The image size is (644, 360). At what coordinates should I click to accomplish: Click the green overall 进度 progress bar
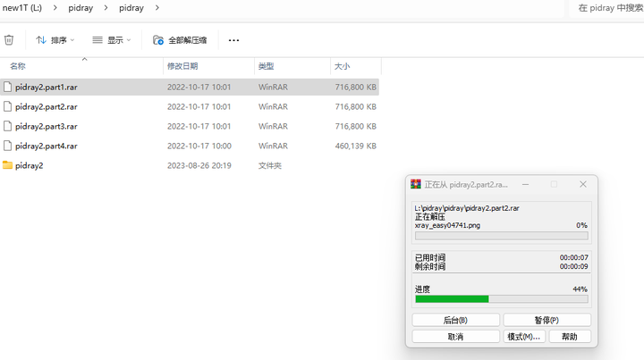[x=502, y=299]
